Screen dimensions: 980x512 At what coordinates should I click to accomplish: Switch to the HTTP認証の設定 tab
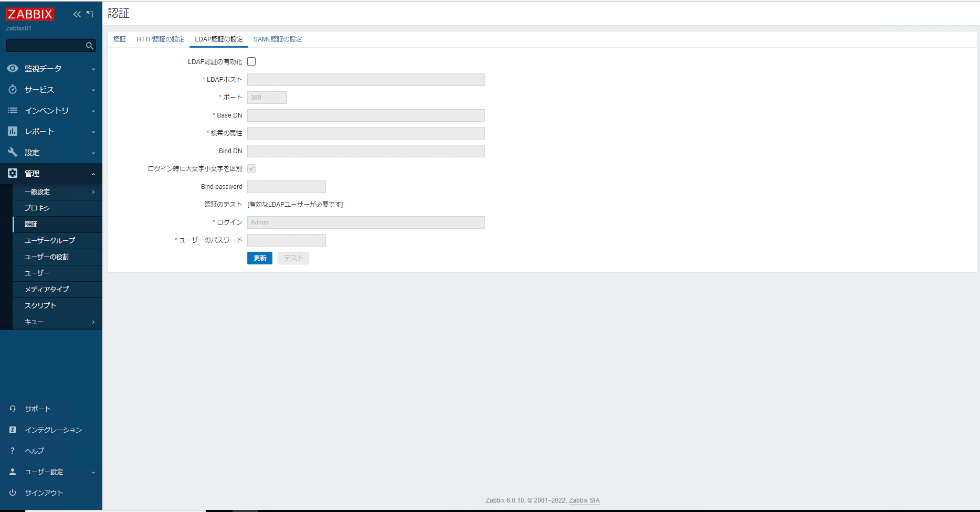tap(160, 39)
